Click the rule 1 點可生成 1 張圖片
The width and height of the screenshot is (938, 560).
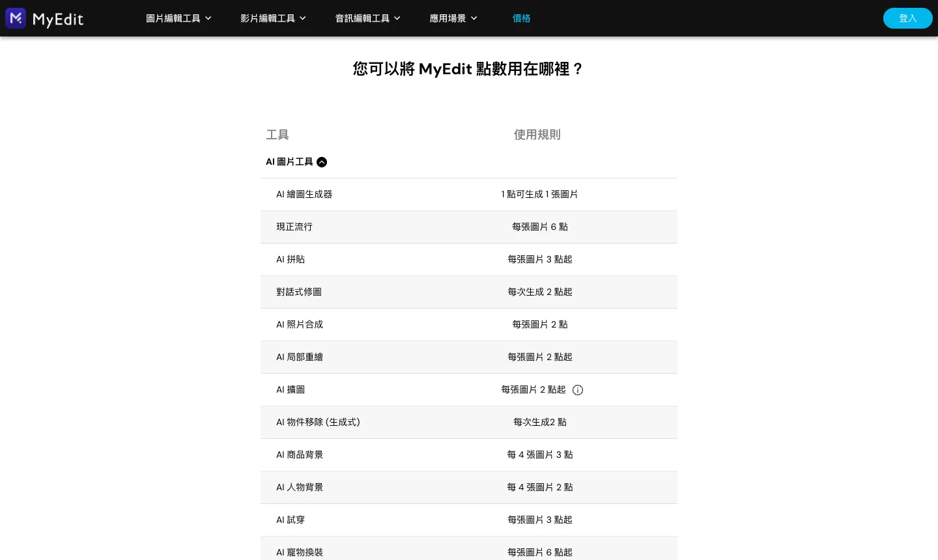pyautogui.click(x=539, y=194)
